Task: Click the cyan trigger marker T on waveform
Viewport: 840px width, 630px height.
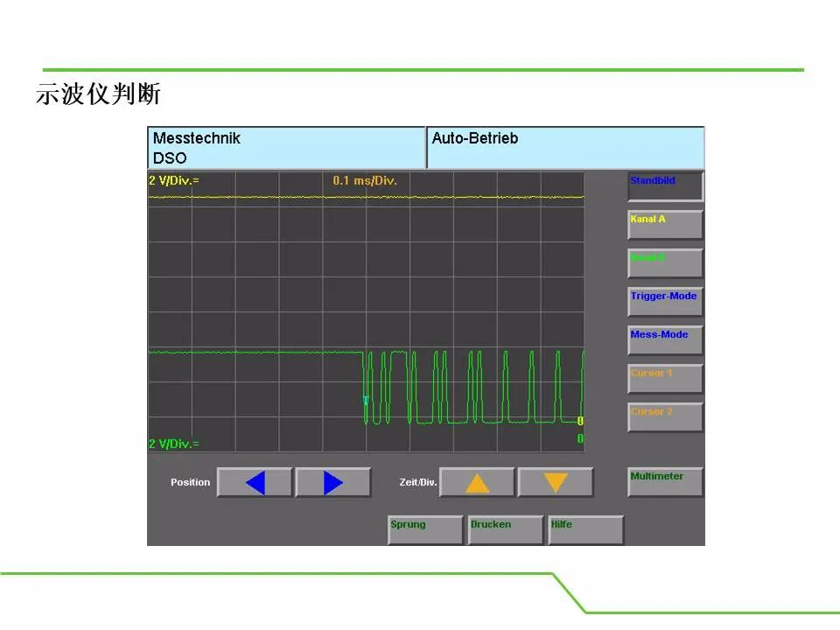Action: (366, 401)
